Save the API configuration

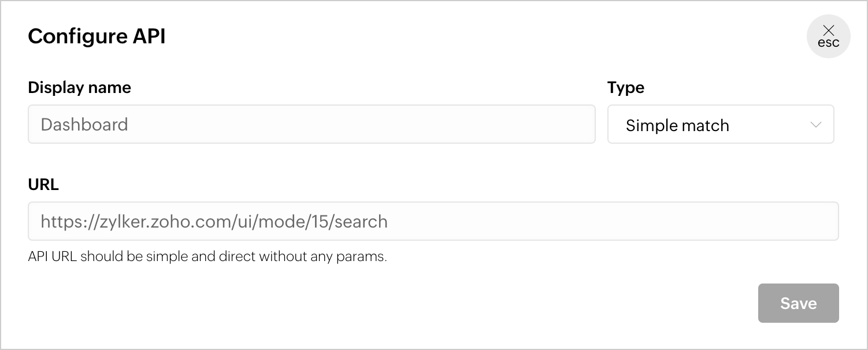tap(798, 303)
